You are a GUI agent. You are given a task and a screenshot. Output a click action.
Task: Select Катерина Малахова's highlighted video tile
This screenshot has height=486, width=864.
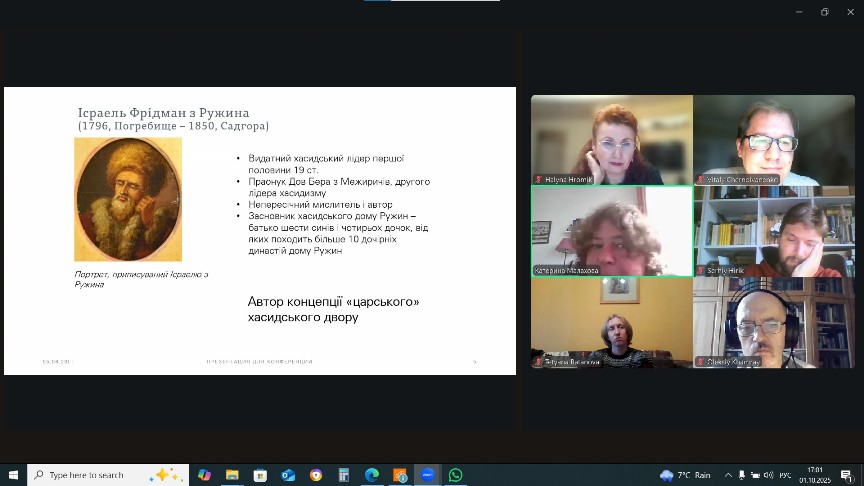click(x=612, y=231)
